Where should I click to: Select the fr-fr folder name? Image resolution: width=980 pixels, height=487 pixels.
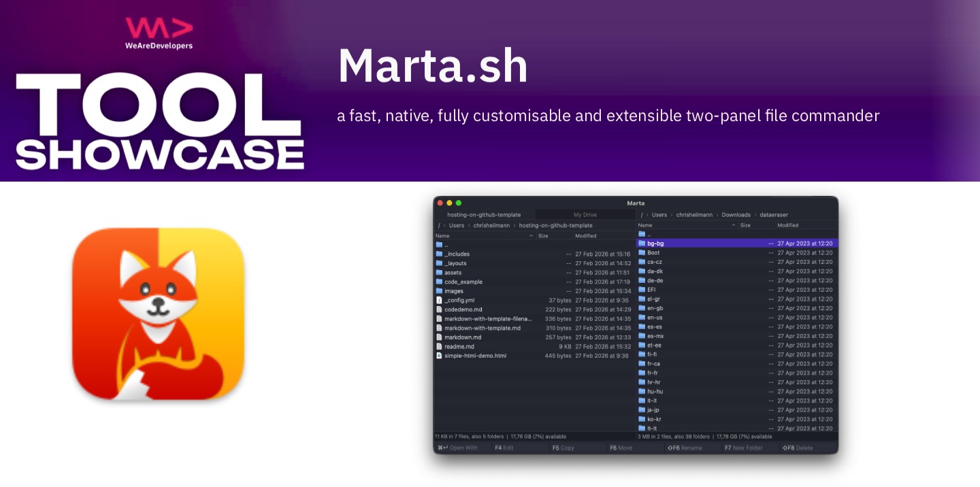click(x=653, y=373)
